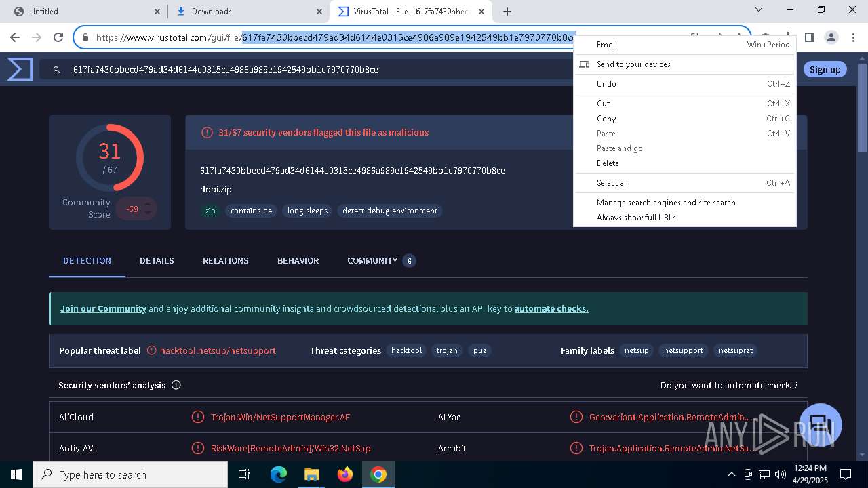Select Undo in the context menu

(x=685, y=84)
